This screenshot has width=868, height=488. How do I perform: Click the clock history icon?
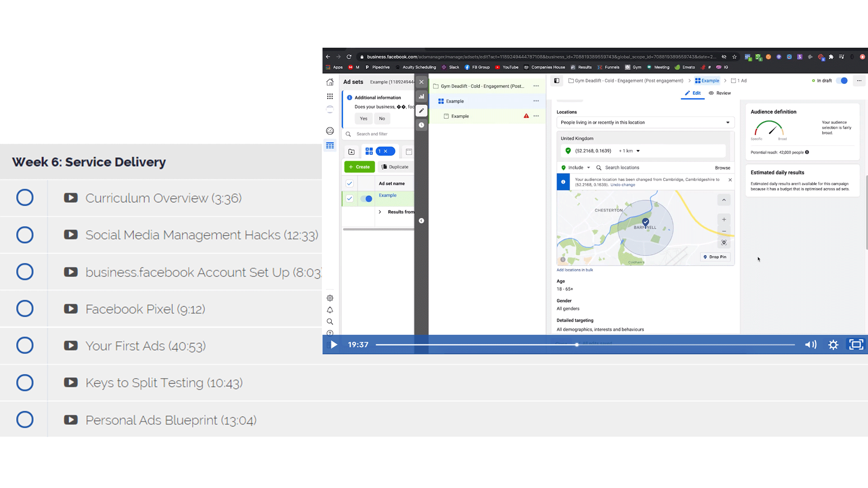421,125
